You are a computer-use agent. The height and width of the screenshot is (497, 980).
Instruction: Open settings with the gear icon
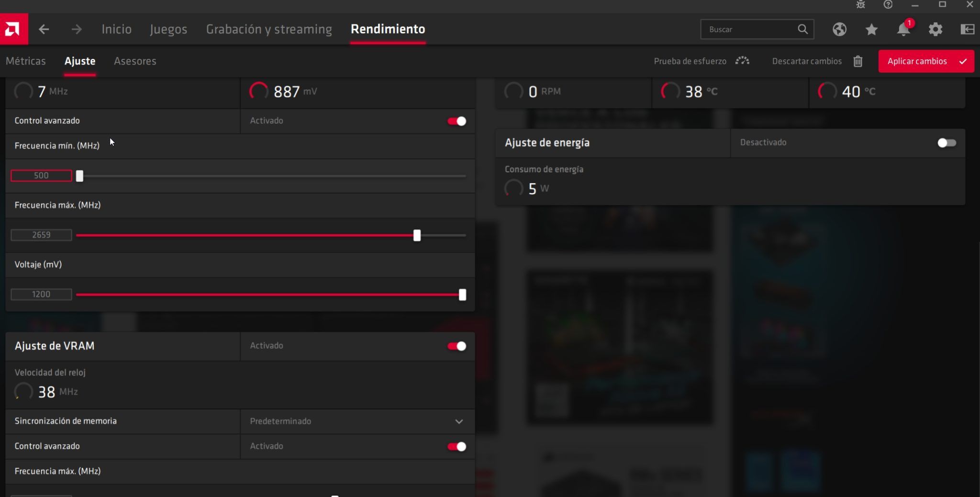(935, 29)
